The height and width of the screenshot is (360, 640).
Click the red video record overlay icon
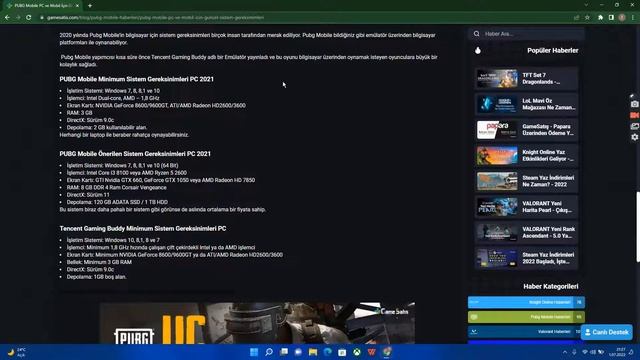pos(634,116)
